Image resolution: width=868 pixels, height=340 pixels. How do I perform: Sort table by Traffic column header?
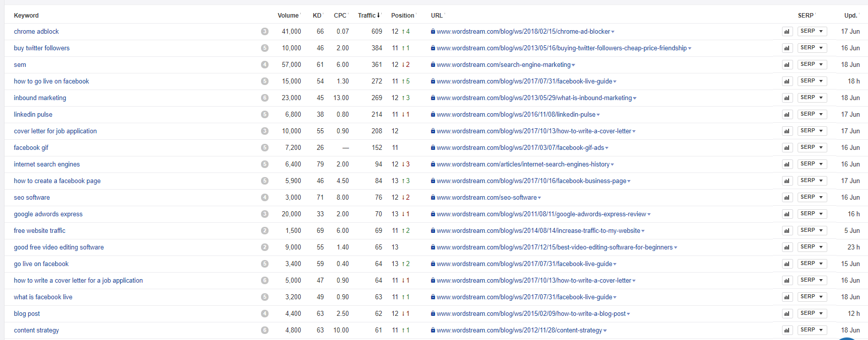[370, 16]
